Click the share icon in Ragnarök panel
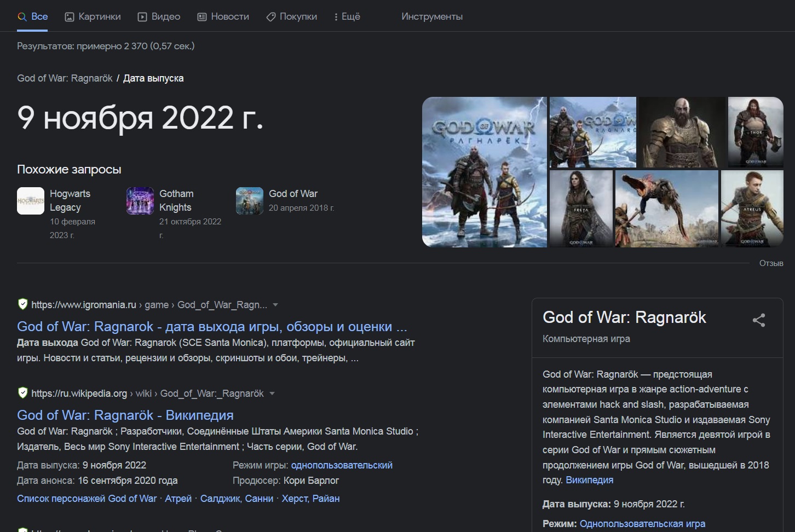The width and height of the screenshot is (795, 532). click(758, 320)
